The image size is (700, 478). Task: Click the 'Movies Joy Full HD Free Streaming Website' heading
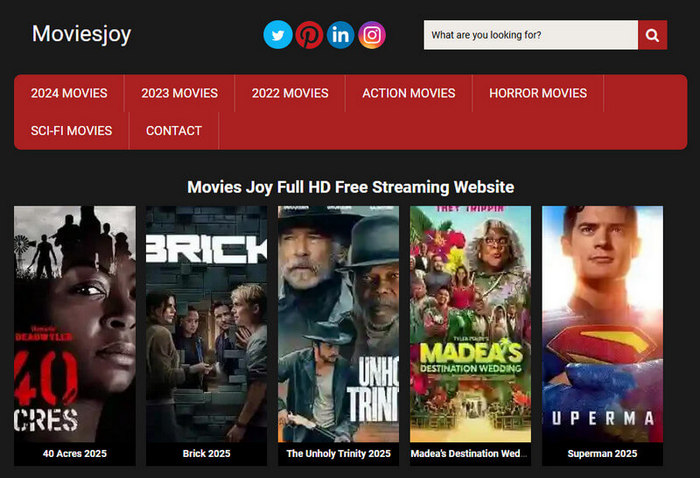(350, 187)
